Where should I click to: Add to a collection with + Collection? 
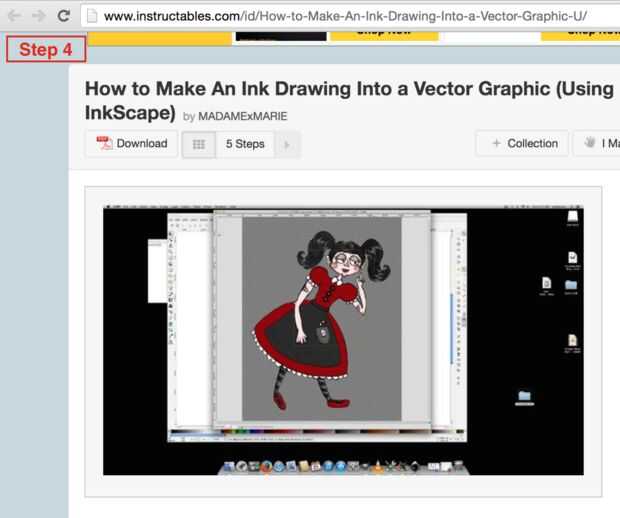tap(522, 144)
